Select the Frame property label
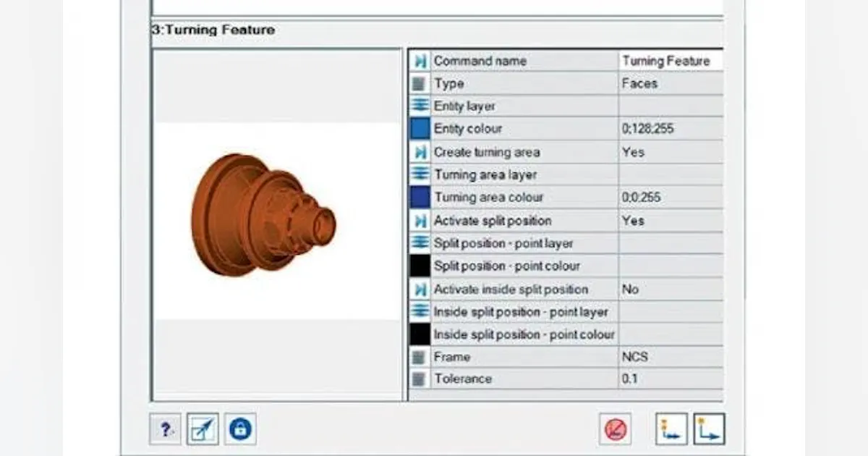This screenshot has height=456, width=868. tap(451, 357)
